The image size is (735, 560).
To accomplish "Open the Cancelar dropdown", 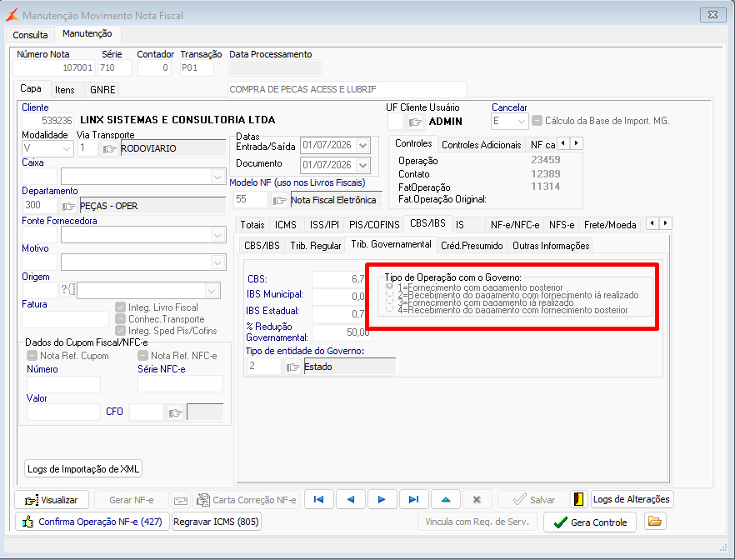I will 522,122.
